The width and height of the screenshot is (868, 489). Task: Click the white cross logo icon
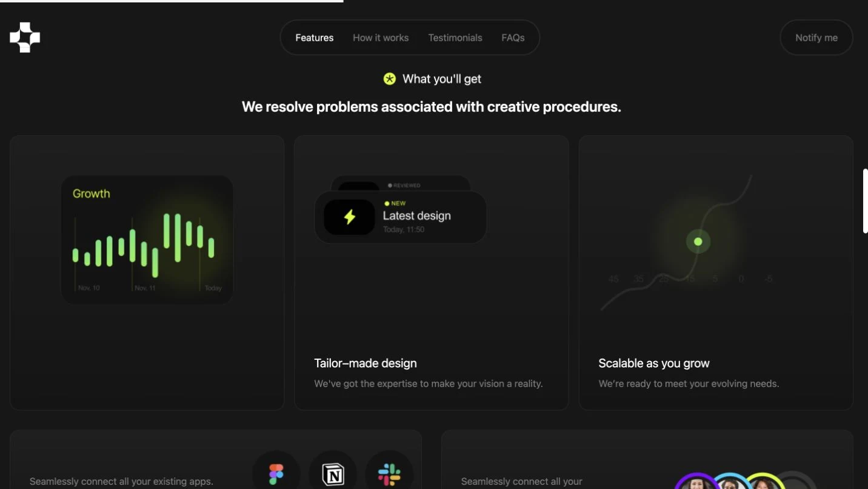click(x=25, y=38)
